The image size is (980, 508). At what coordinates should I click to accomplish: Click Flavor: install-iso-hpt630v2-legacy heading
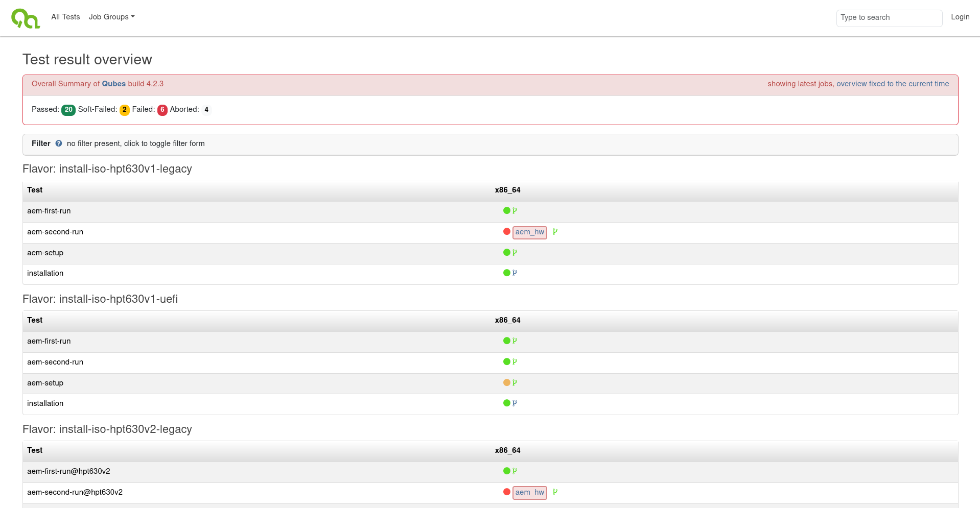click(107, 429)
